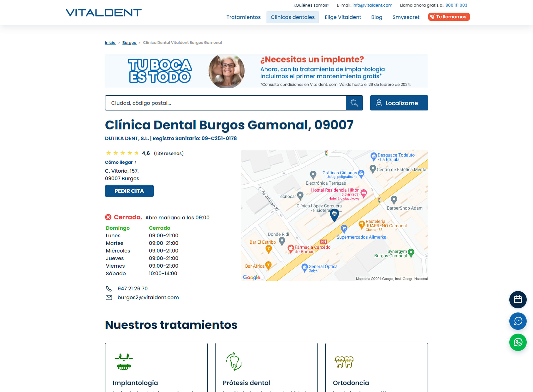The height and width of the screenshot is (392, 533).
Task: Click the PEDIR CITA button
Action: (129, 191)
